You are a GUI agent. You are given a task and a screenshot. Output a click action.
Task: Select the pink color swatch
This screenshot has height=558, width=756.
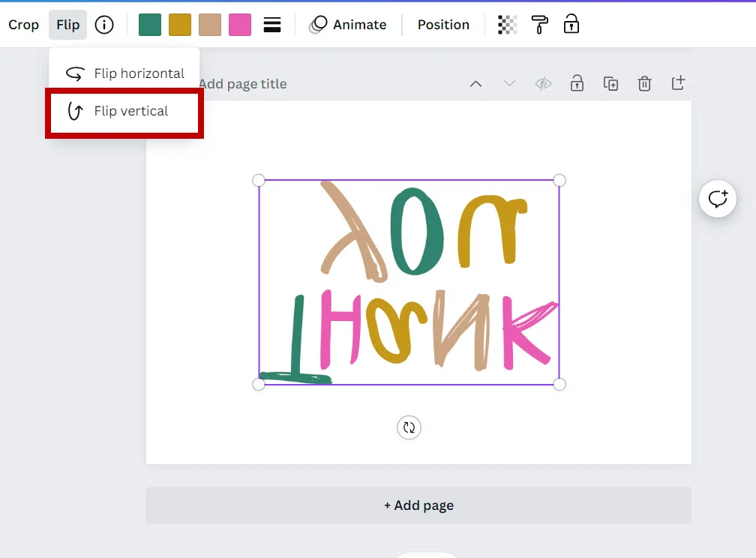[x=240, y=24]
